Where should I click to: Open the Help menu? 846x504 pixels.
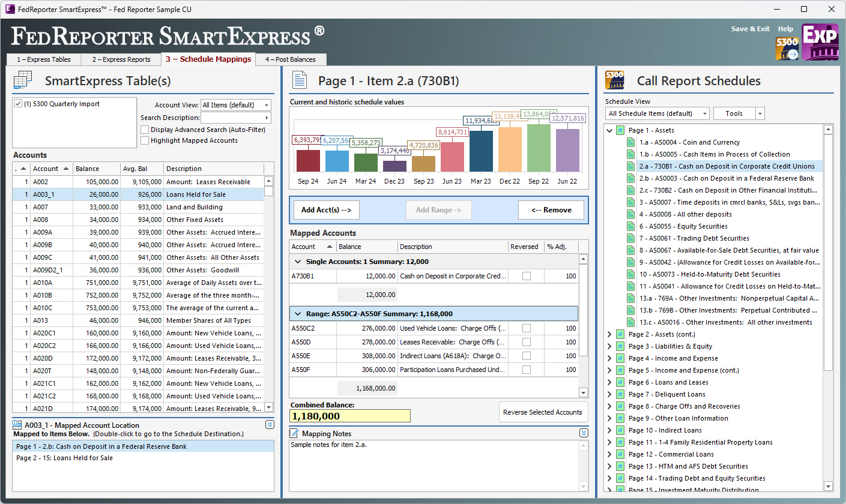pos(785,29)
